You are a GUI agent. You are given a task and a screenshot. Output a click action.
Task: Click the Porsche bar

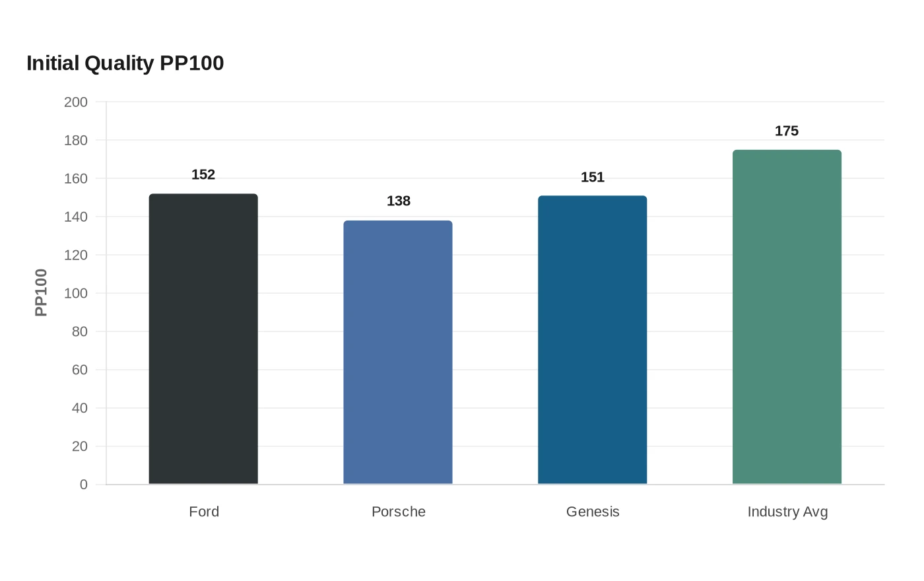click(398, 352)
